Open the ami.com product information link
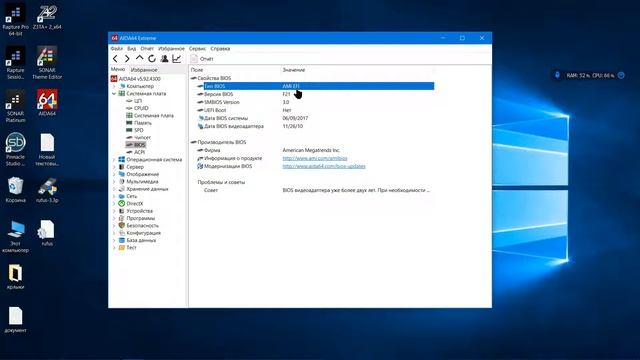This screenshot has height=360, width=640. 315,158
